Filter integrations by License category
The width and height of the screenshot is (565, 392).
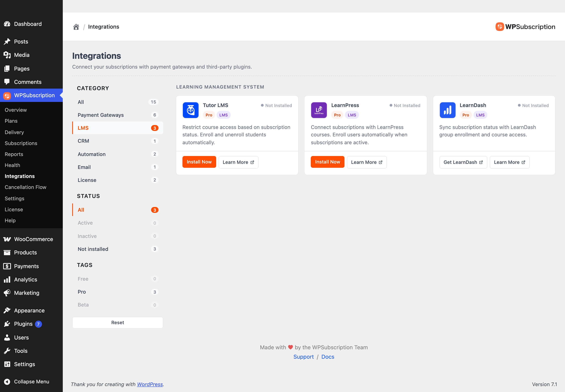[118, 180]
